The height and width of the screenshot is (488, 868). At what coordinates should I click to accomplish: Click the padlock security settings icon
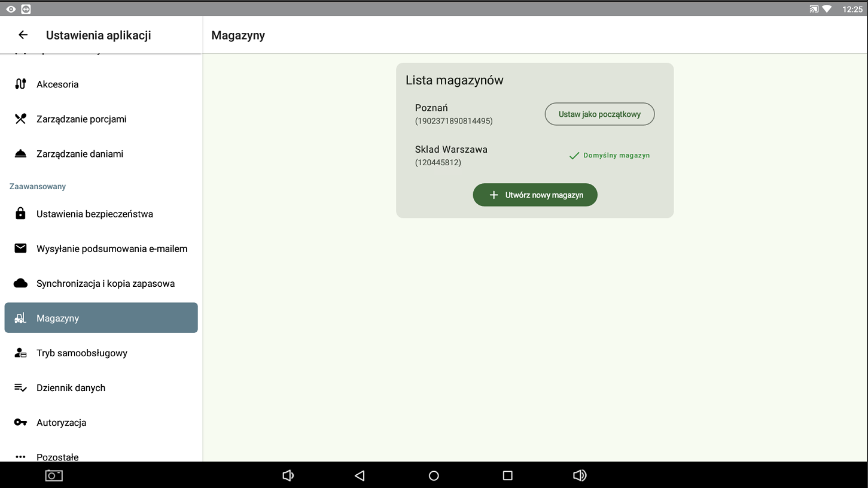click(x=20, y=214)
